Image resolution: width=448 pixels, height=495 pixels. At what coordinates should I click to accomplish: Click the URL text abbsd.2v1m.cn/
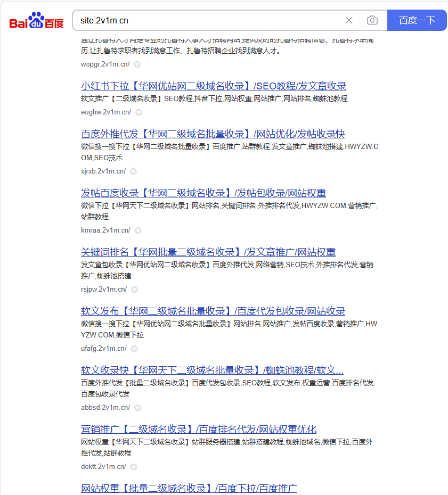(105, 408)
